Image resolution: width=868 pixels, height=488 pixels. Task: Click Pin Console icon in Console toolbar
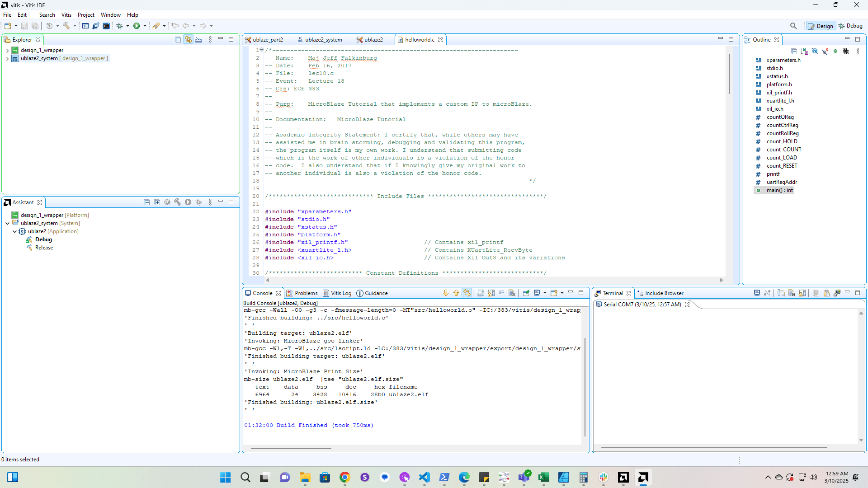pyautogui.click(x=526, y=293)
